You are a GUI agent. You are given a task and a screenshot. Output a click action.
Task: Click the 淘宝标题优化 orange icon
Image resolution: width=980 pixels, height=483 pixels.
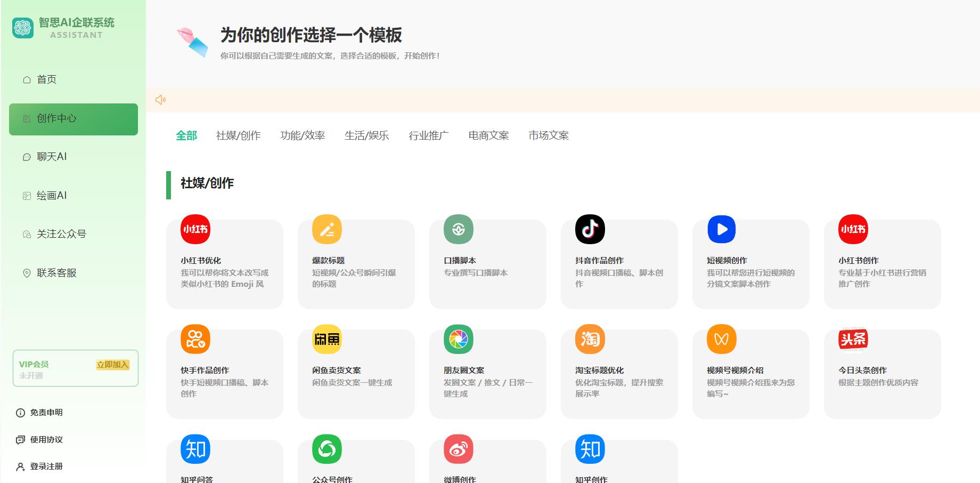coord(590,339)
